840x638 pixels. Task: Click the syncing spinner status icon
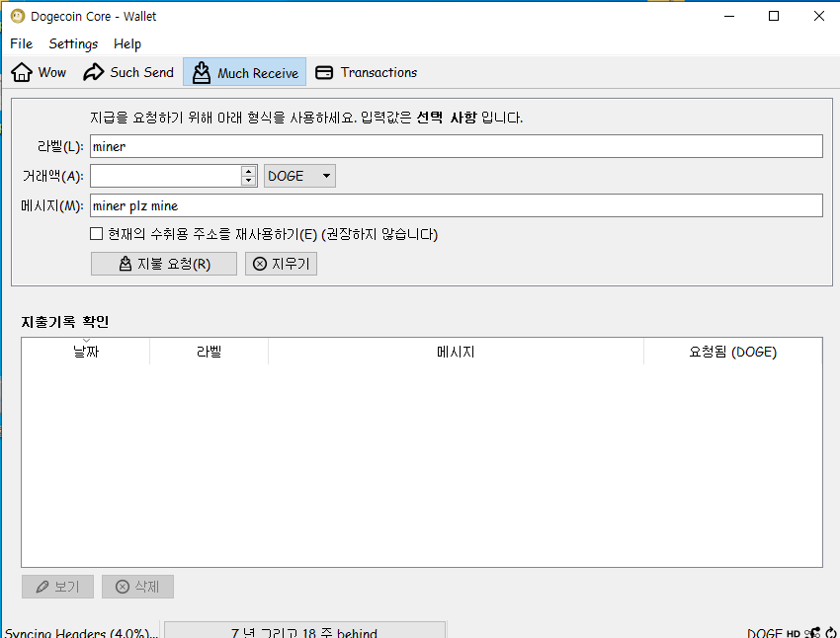coord(831,633)
